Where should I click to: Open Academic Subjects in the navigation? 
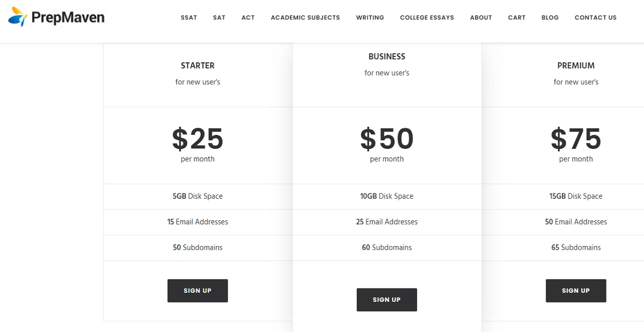pos(305,18)
